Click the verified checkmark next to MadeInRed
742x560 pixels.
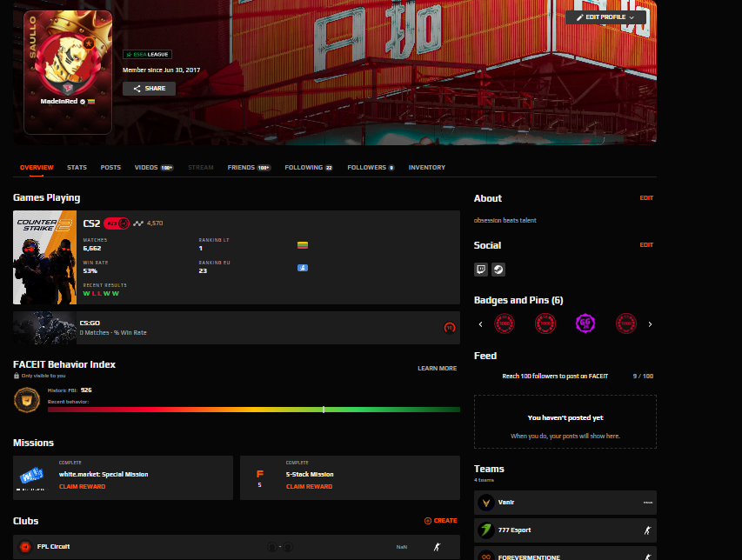pyautogui.click(x=83, y=102)
